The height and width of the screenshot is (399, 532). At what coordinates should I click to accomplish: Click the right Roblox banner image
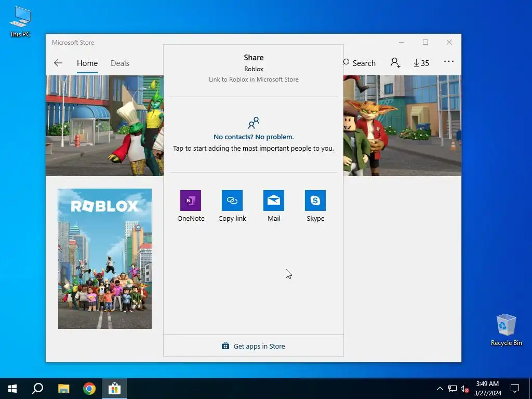403,126
